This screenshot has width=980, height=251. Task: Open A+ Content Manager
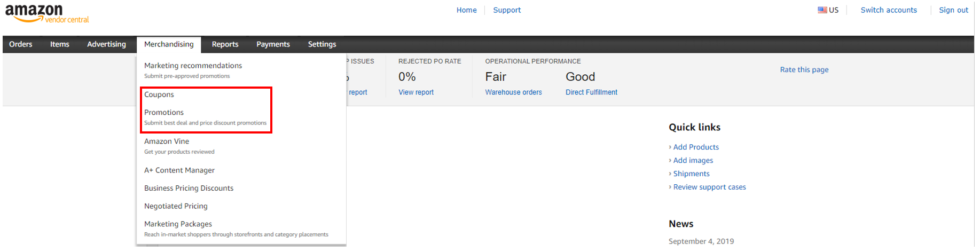pyautogui.click(x=179, y=170)
